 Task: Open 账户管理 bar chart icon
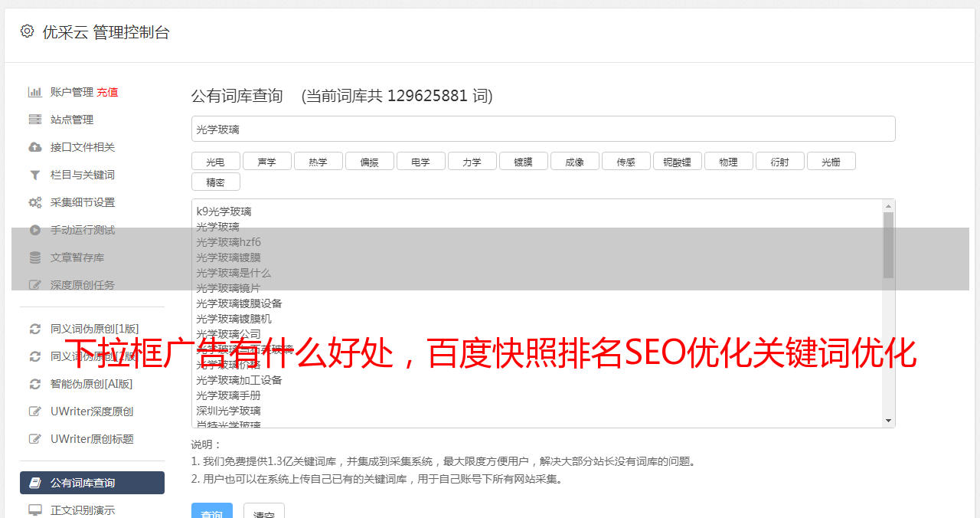[x=34, y=92]
